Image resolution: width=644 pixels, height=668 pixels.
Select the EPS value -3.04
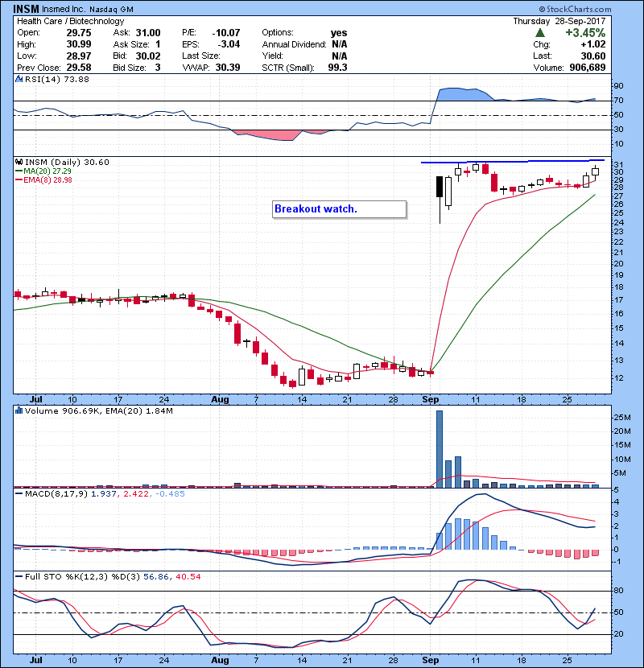pos(229,44)
